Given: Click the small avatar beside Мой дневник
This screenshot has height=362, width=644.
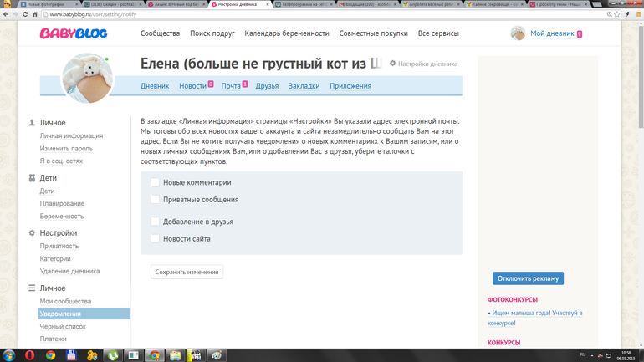Looking at the screenshot, I should point(518,33).
